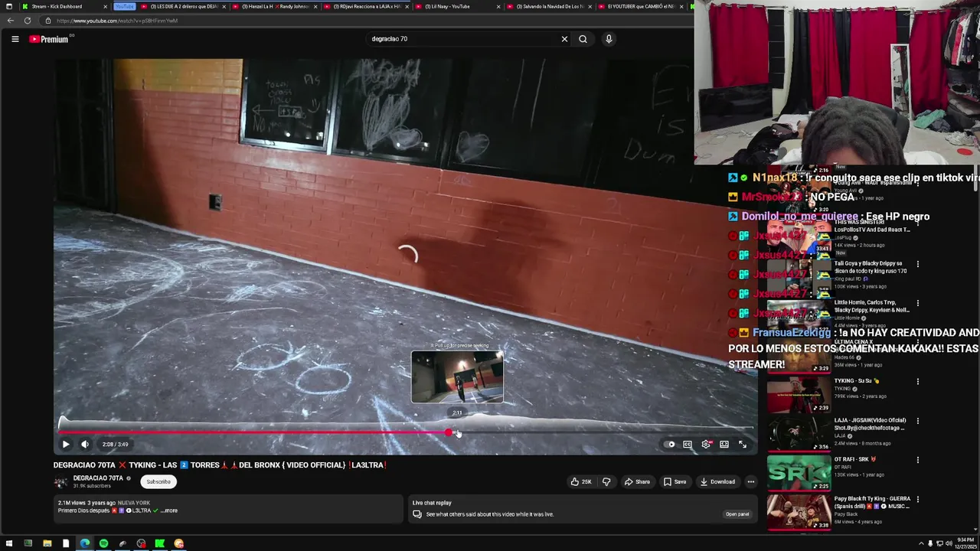Reload the browser page

point(28,21)
